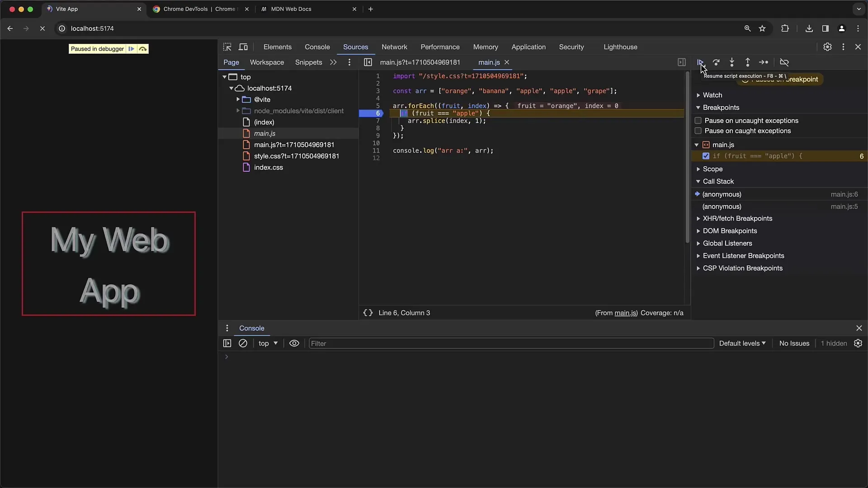Screen dimensions: 868x488
Task: Click Step into next function call icon
Action: pyautogui.click(x=732, y=62)
